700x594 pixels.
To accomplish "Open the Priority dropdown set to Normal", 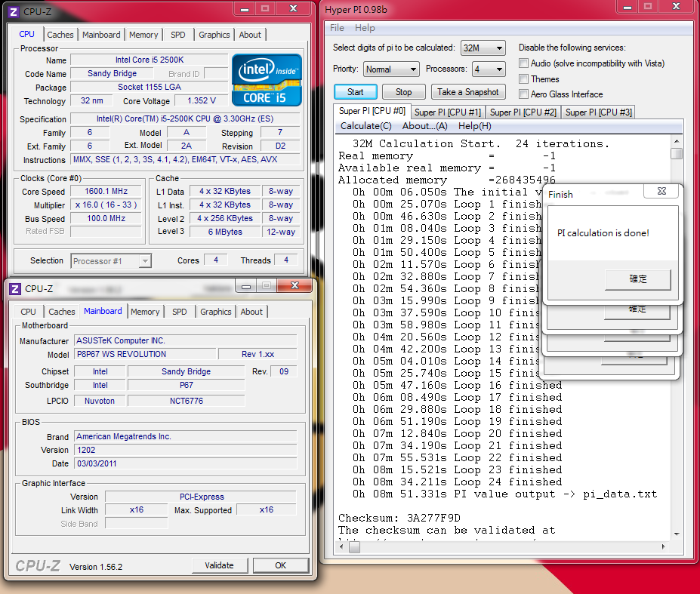I will (x=391, y=69).
